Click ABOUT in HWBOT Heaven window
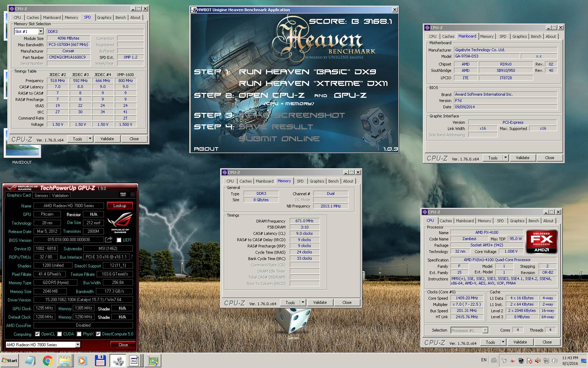Image resolution: width=588 pixels, height=368 pixels. click(206, 149)
